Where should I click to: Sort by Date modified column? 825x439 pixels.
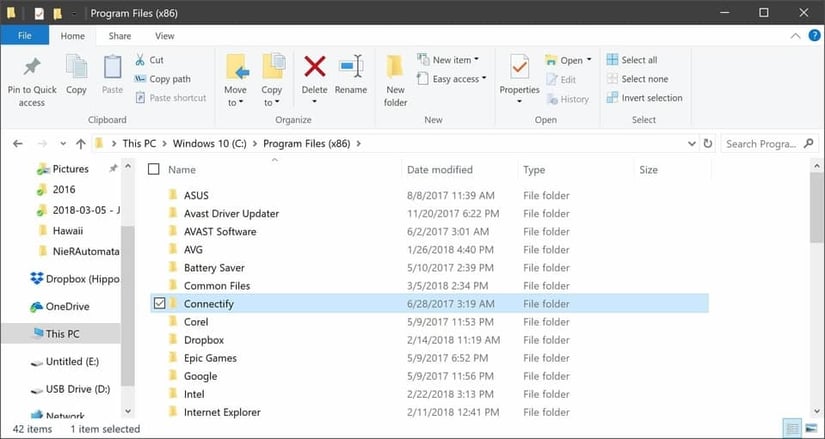[440, 169]
